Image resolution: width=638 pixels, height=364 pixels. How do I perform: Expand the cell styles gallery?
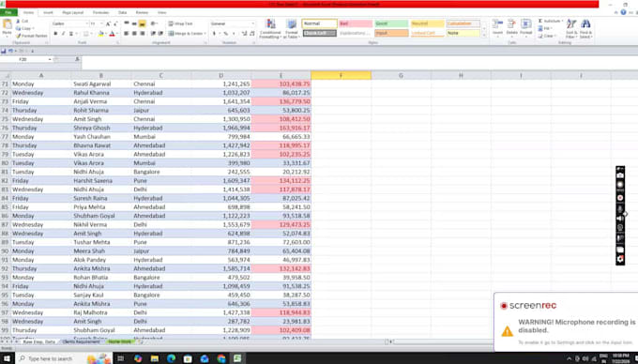click(484, 36)
